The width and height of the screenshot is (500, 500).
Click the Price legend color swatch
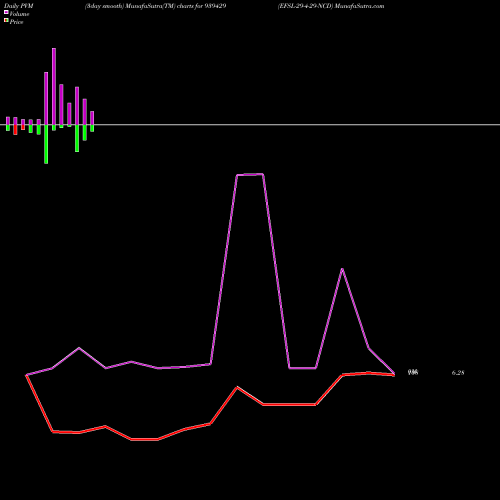coord(6,20)
